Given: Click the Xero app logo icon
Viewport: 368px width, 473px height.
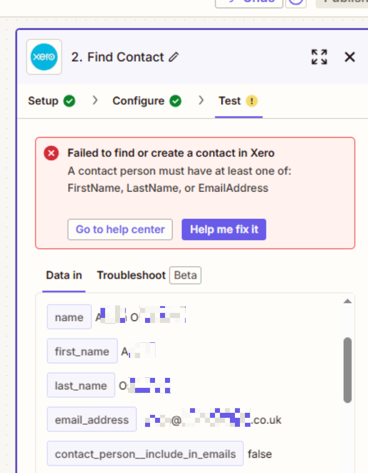Looking at the screenshot, I should tap(44, 57).
